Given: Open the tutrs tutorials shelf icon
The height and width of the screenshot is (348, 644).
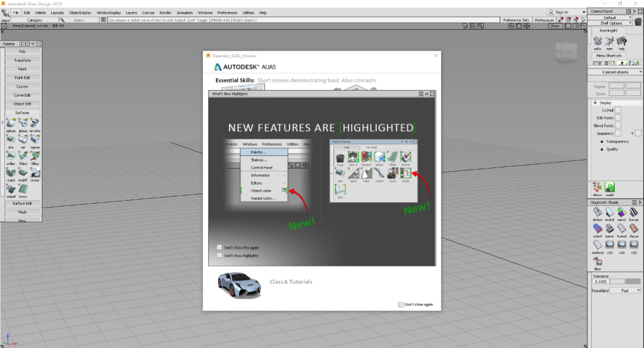Looking at the screenshot, I should [609, 41].
